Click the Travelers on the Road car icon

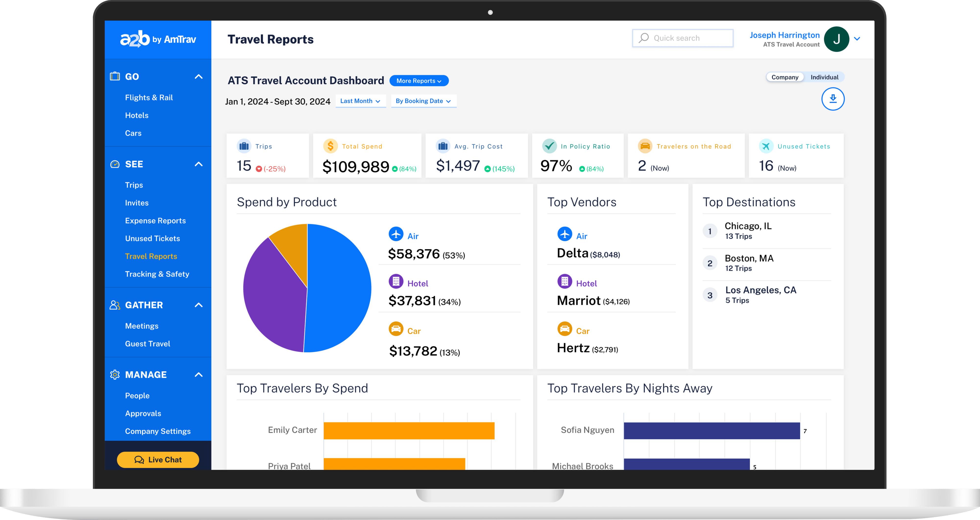click(x=645, y=146)
